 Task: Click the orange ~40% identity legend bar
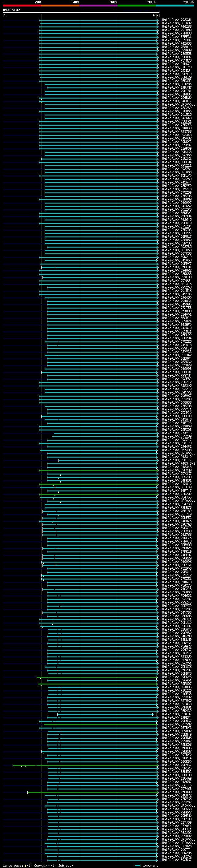click(60, 6)
